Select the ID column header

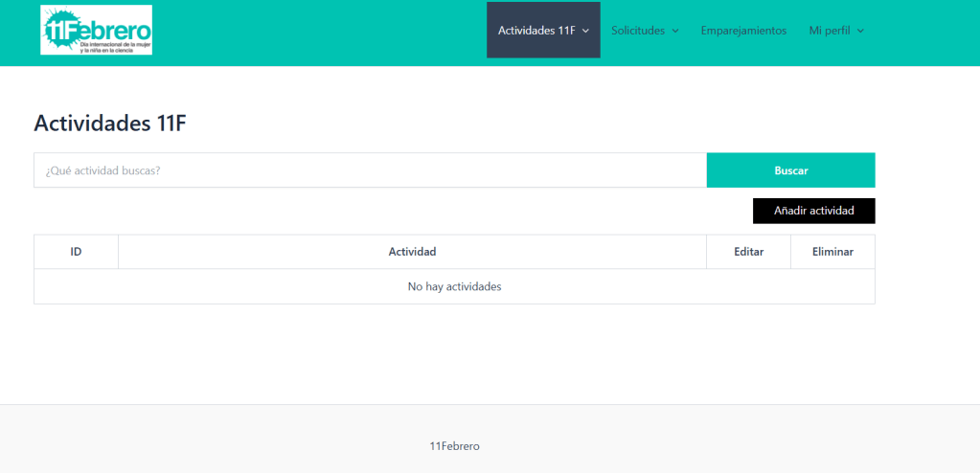(76, 252)
